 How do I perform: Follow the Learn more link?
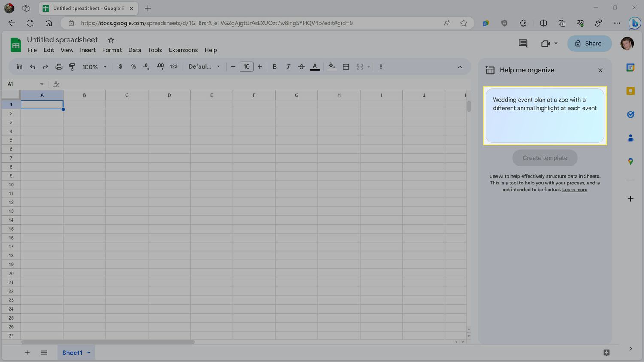click(574, 190)
